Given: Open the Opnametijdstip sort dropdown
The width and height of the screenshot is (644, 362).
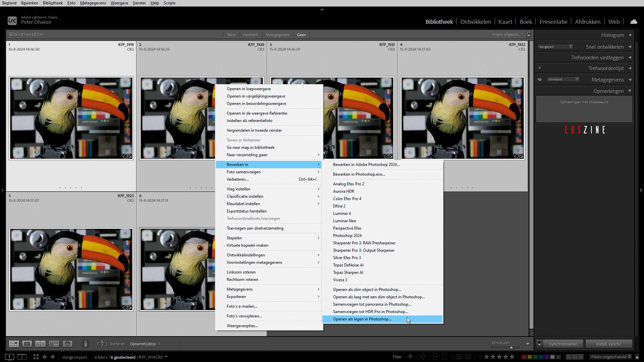Looking at the screenshot, I should (x=145, y=344).
